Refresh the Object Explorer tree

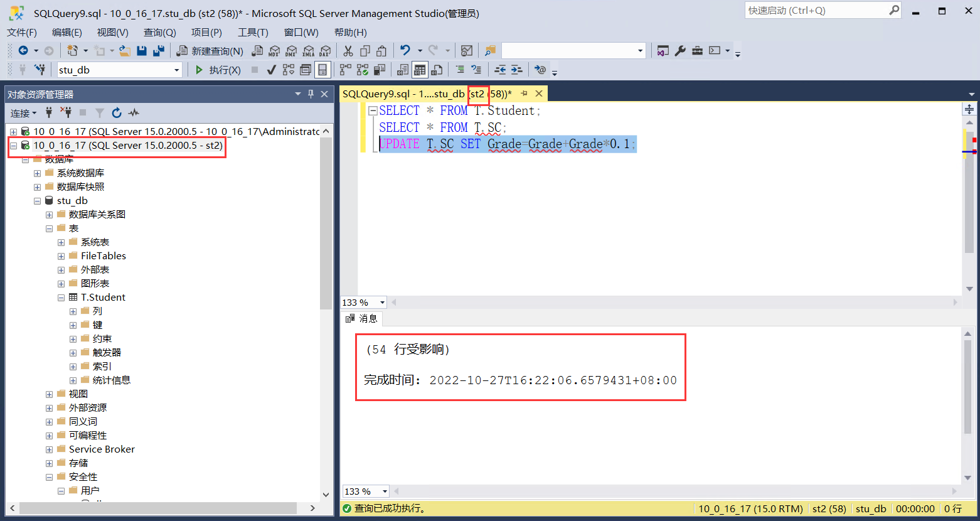click(117, 113)
